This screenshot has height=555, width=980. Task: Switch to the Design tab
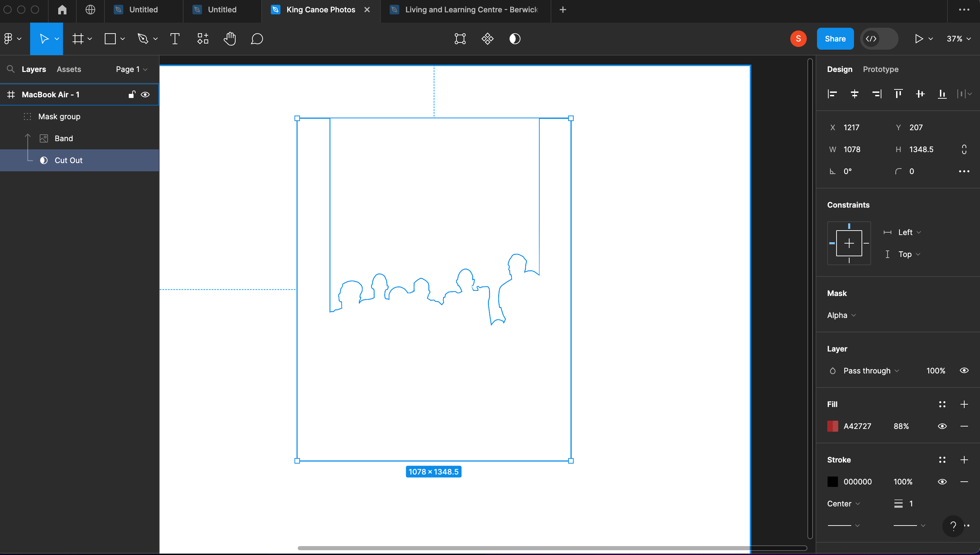pyautogui.click(x=839, y=68)
